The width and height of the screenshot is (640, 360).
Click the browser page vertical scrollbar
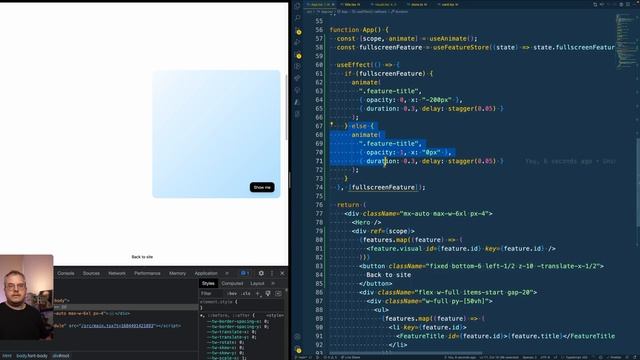point(286,107)
